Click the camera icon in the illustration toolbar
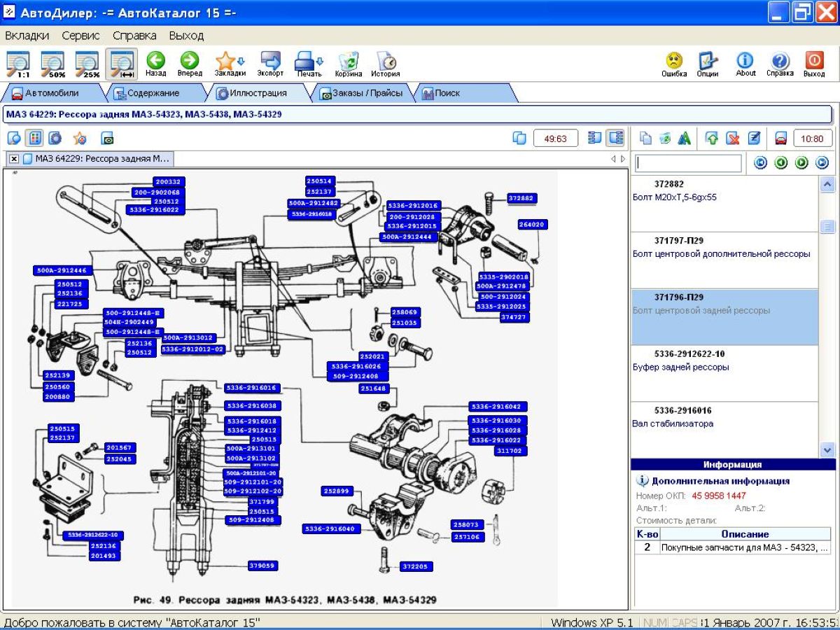 (x=107, y=138)
